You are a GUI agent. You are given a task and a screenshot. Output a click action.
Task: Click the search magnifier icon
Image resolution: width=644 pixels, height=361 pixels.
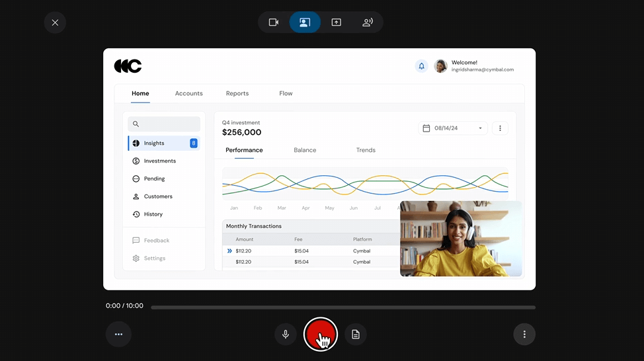pyautogui.click(x=136, y=124)
